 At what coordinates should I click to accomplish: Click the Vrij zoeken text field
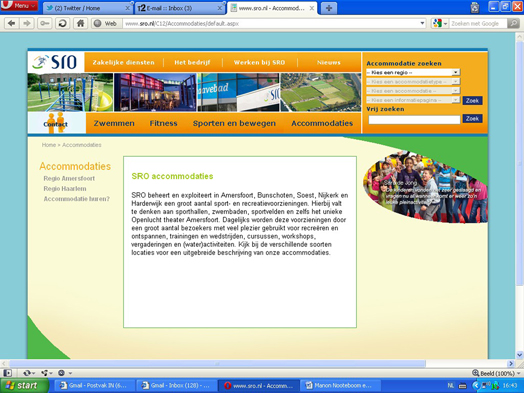coord(414,120)
